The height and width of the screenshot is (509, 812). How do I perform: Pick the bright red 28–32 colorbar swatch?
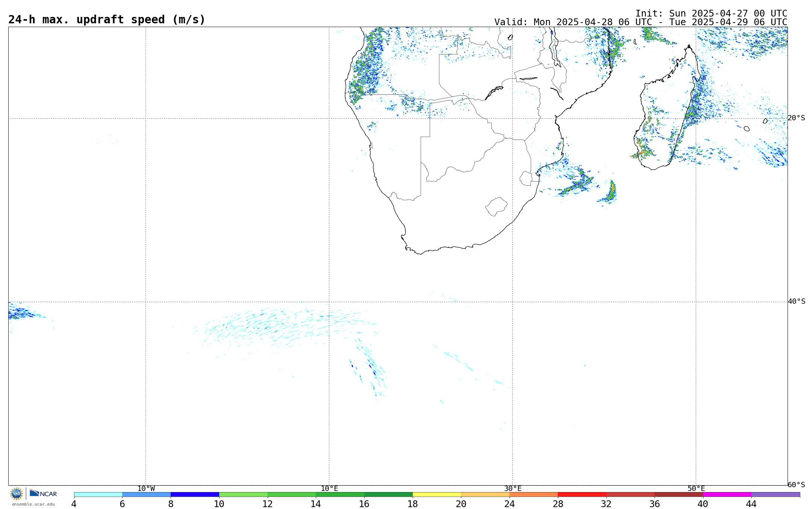pos(582,495)
